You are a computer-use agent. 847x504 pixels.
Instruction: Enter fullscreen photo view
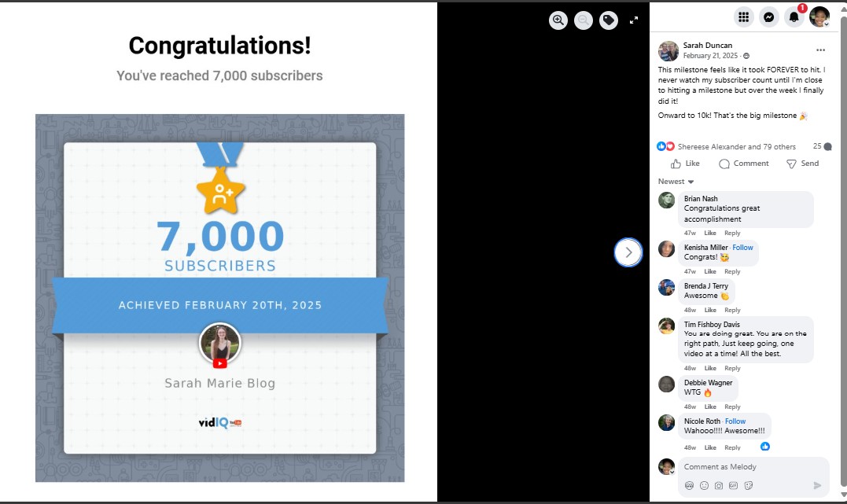tap(634, 21)
